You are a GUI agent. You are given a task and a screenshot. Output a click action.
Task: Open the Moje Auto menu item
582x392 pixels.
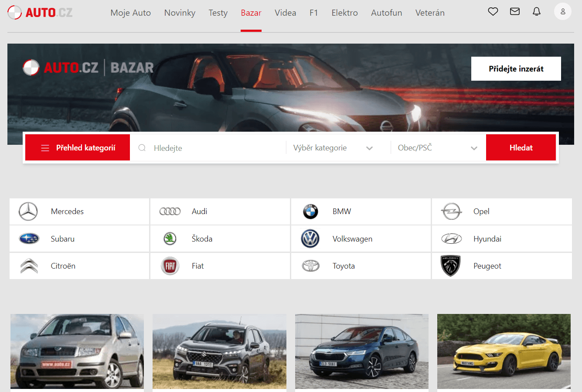coord(131,13)
